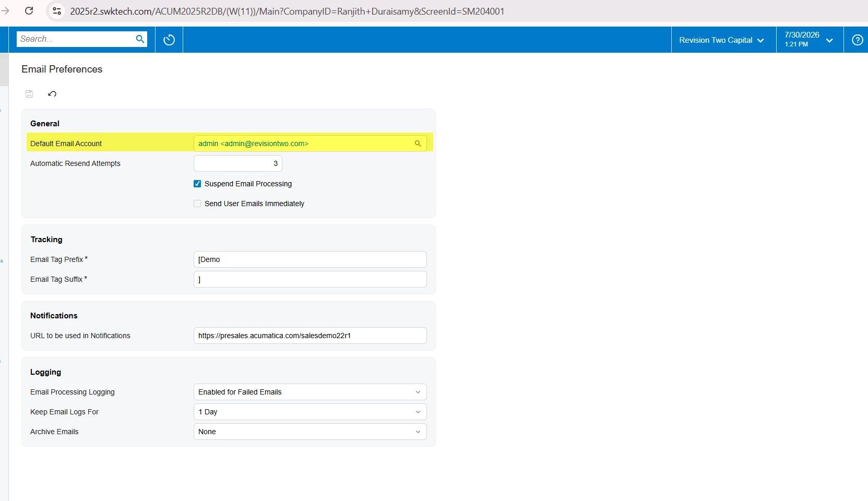Screen dimensions: 868x501
Task: Click the General section heading
Action: pyautogui.click(x=45, y=124)
